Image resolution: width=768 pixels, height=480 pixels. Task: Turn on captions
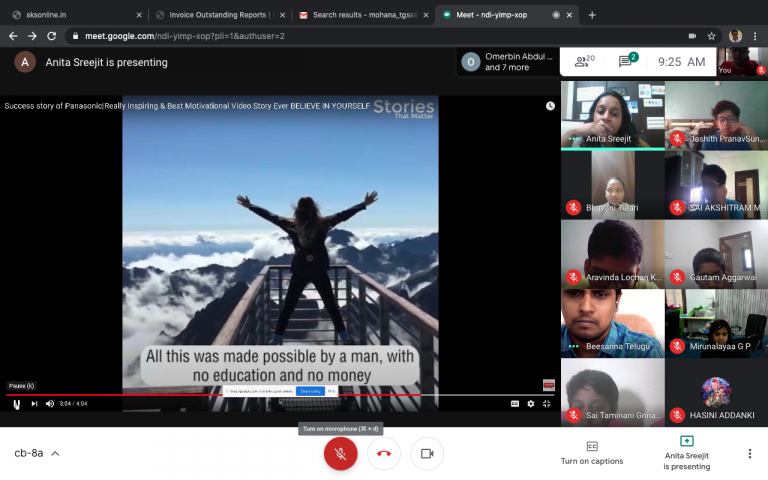click(x=592, y=453)
